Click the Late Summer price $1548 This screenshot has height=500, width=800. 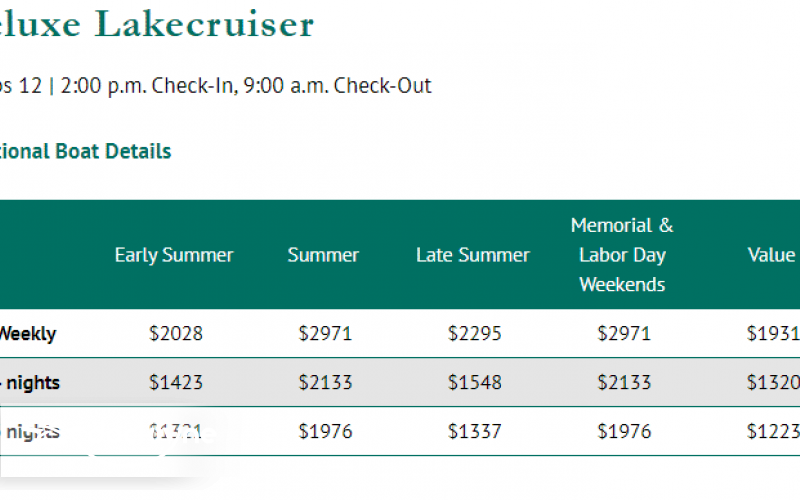click(x=474, y=383)
